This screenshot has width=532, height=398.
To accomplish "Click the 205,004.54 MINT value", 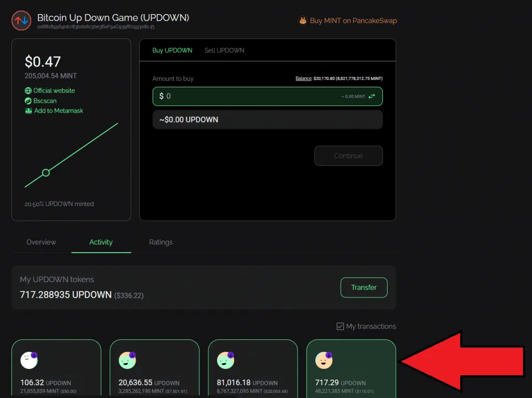I will (x=50, y=76).
